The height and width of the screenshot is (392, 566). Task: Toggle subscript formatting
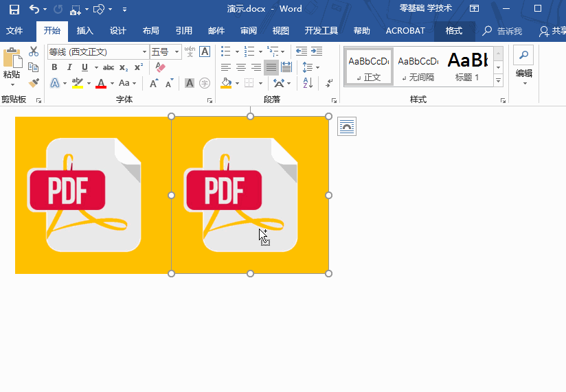pos(124,67)
